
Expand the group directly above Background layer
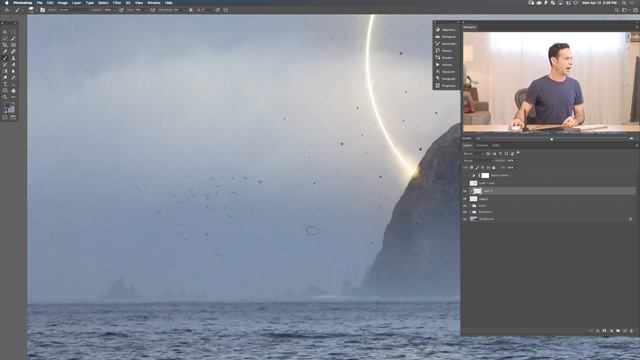(x=471, y=212)
